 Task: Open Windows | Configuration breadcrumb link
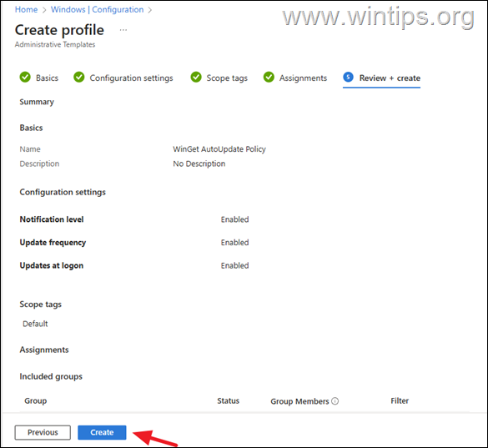point(97,10)
